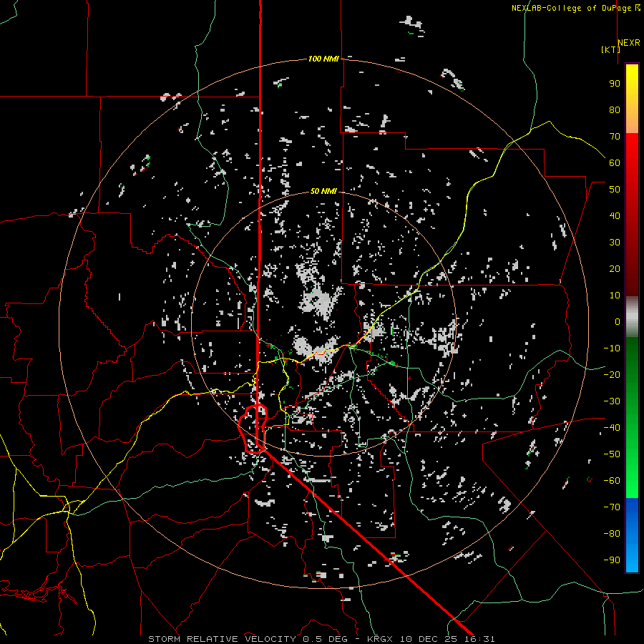Select the -70 value on velocity scale
The width and height of the screenshot is (644, 644).
point(612,507)
